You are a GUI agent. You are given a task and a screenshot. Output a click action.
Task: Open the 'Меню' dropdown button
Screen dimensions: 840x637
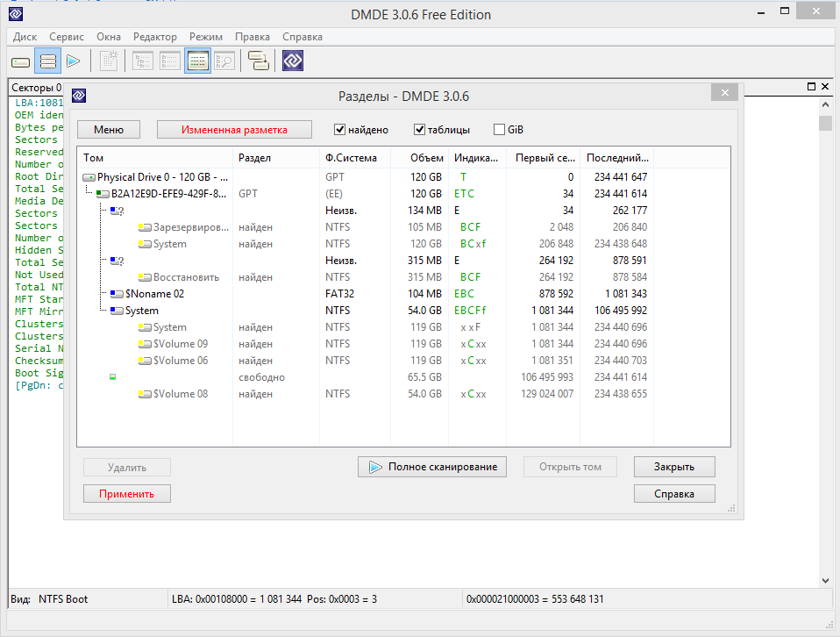pyautogui.click(x=109, y=130)
